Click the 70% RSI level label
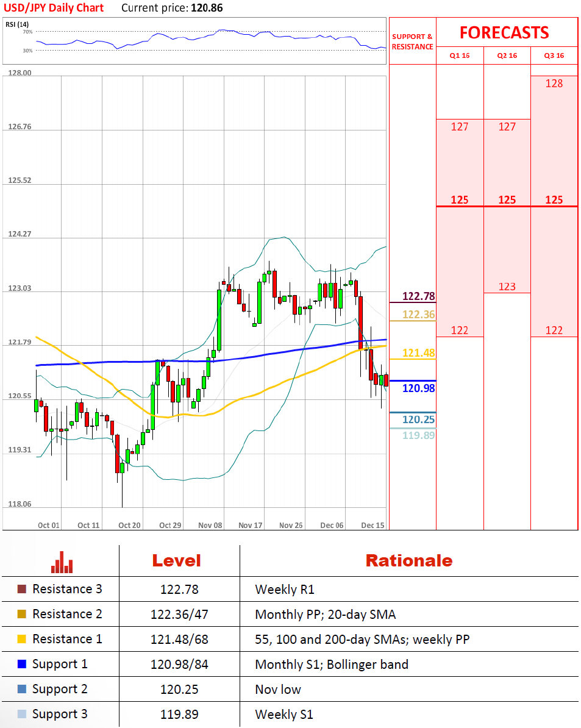The width and height of the screenshot is (581, 728). pos(28,32)
